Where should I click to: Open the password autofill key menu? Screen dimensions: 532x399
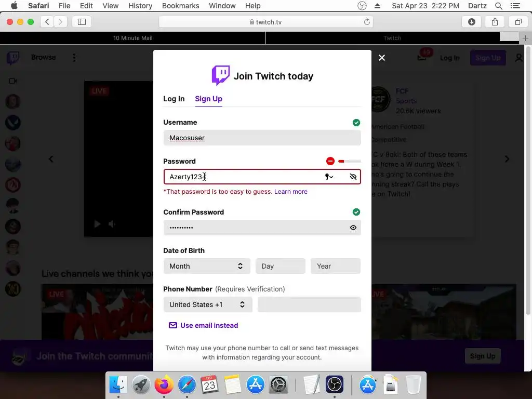coord(329,177)
